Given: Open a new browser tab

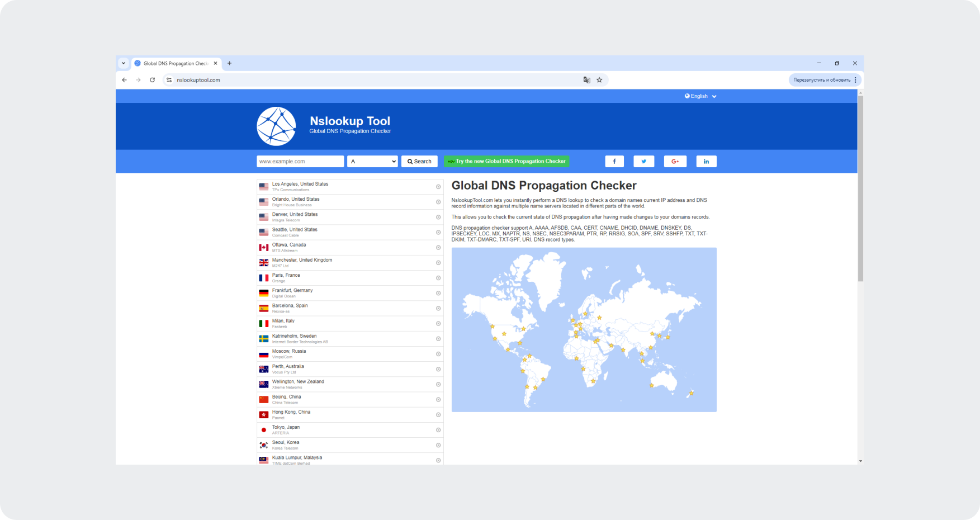Looking at the screenshot, I should pos(229,63).
